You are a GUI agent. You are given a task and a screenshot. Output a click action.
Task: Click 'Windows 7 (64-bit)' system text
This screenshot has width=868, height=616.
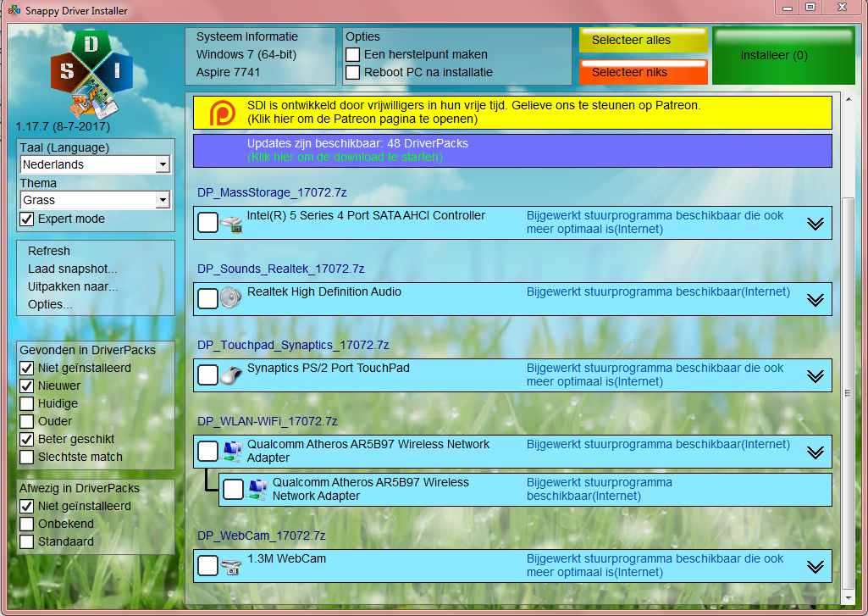click(x=246, y=54)
